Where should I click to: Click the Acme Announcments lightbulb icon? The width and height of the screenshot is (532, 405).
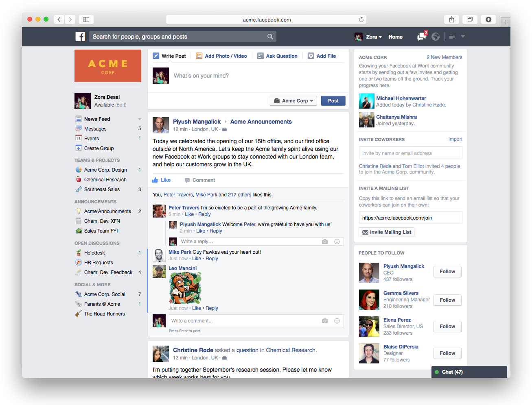click(79, 211)
